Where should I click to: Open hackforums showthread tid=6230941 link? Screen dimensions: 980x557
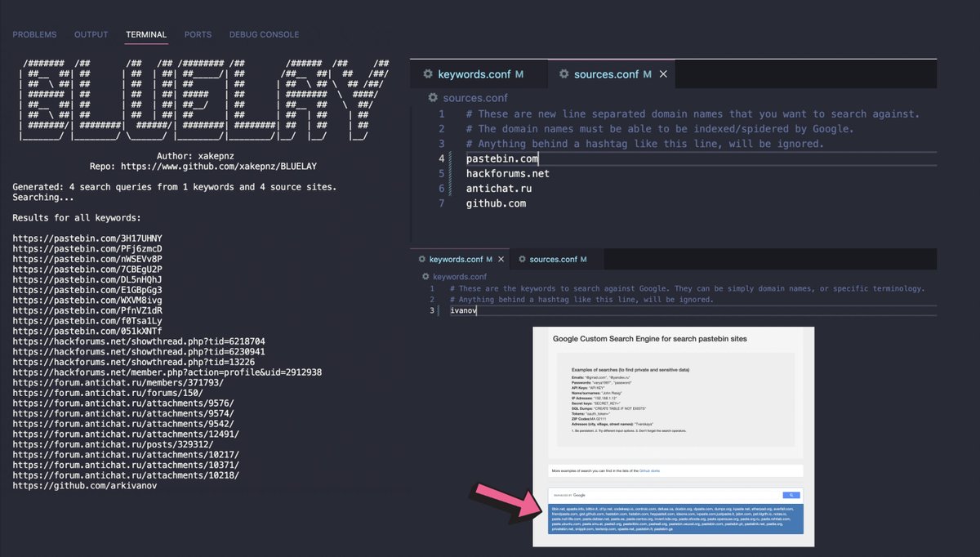139,352
